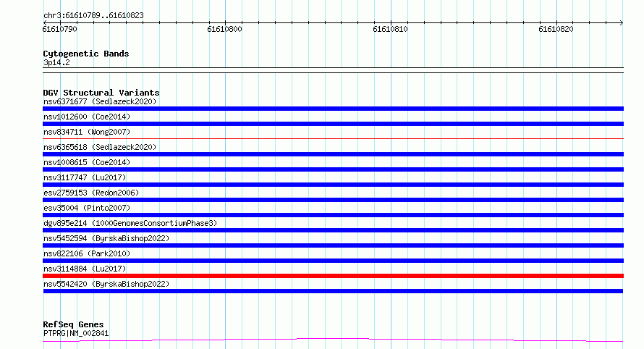Open dgv895e214 (1000GenomesConsortiumPhase3) label
This screenshot has height=349, width=644.
[x=130, y=223]
